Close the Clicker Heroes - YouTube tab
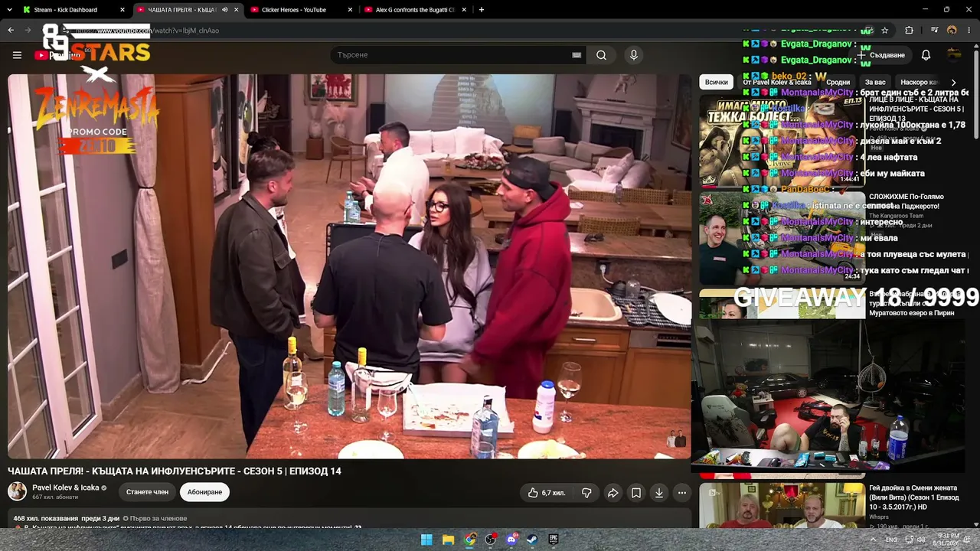Image resolution: width=980 pixels, height=551 pixels. click(351, 10)
